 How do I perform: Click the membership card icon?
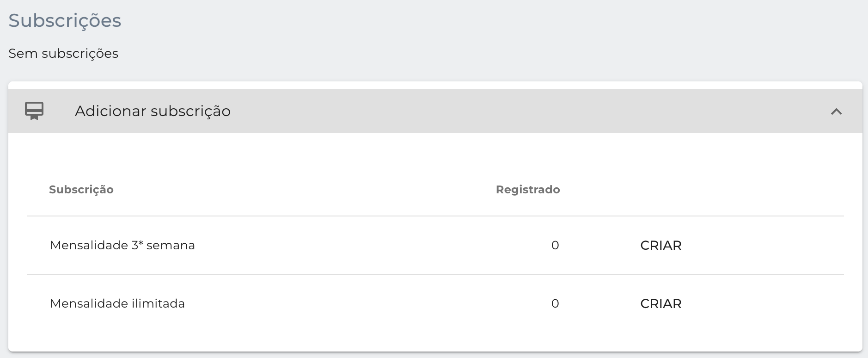click(34, 111)
